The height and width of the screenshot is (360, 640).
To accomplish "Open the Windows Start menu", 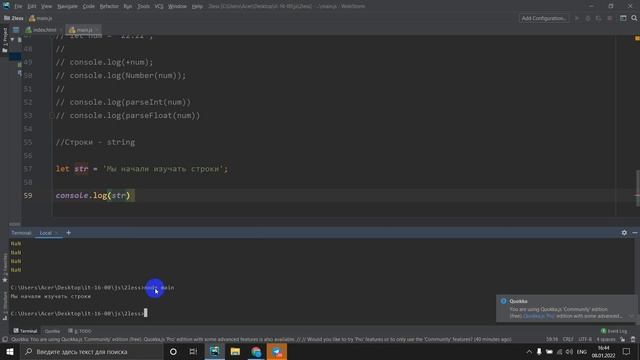I will (x=9, y=351).
